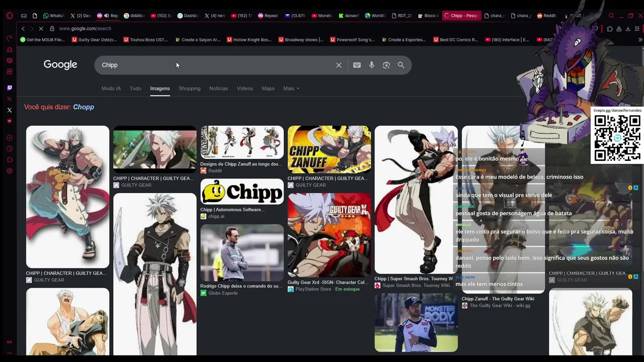This screenshot has width=644, height=362.
Task: Show more bookmarks with the double chevron
Action: pos(640,40)
